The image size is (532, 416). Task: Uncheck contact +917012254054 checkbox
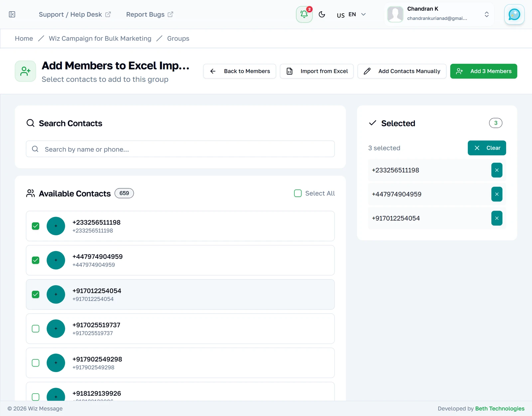36,295
